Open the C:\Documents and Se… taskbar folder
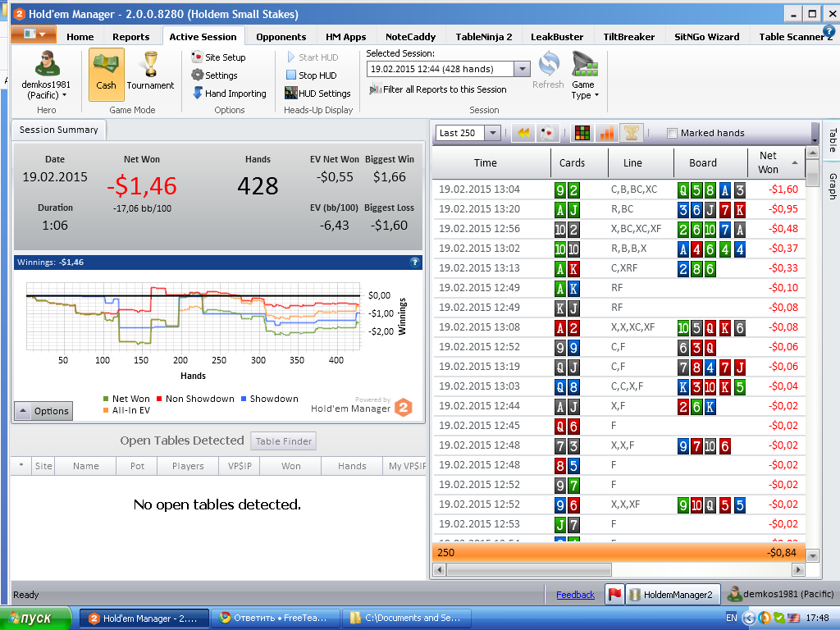 pyautogui.click(x=407, y=618)
